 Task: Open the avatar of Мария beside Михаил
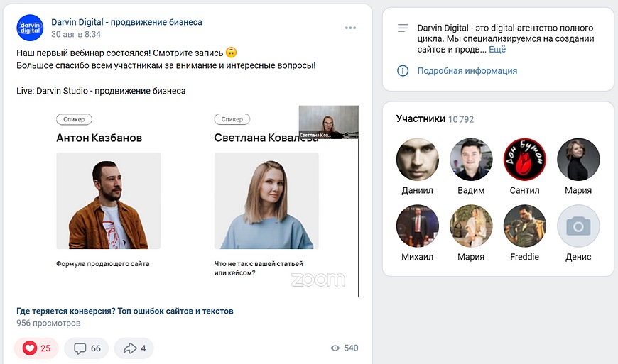(x=471, y=226)
